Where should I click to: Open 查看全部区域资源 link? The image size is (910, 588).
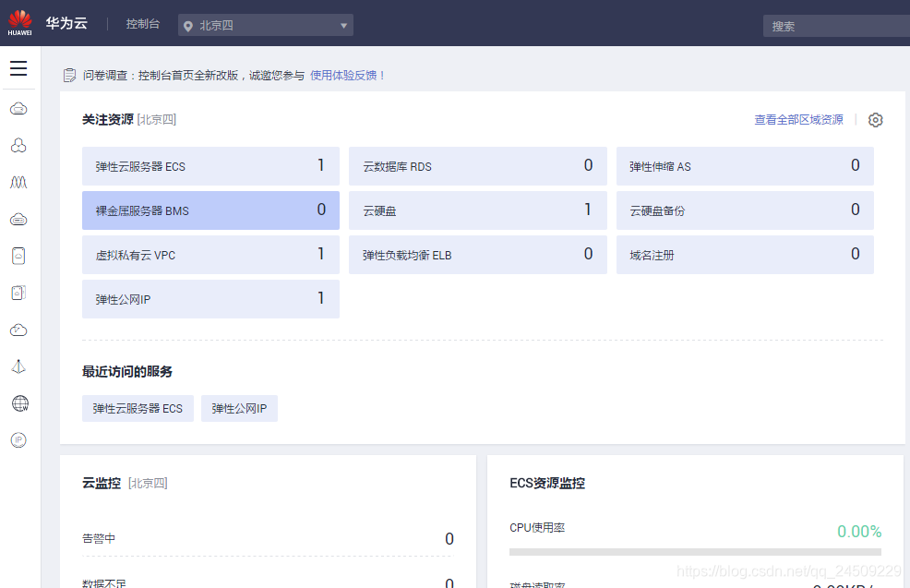(798, 120)
